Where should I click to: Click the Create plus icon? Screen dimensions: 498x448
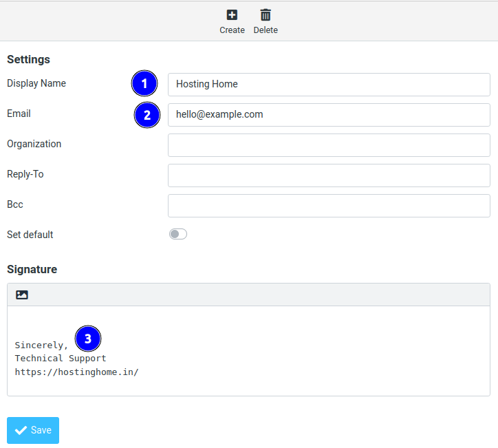pyautogui.click(x=232, y=14)
